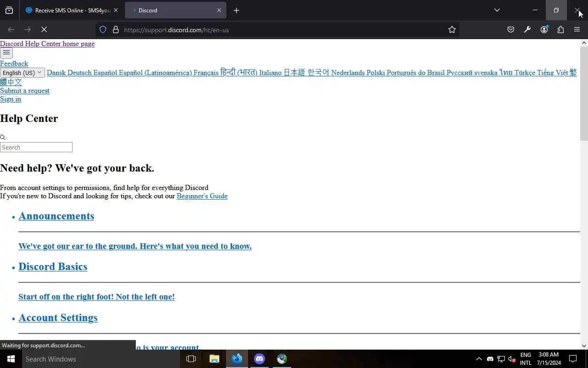
Task: Open the Account Settings category
Action: coord(58,318)
